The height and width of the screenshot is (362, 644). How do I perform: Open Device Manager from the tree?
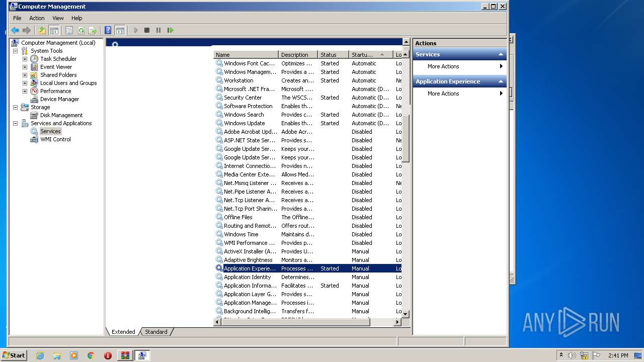click(x=59, y=99)
